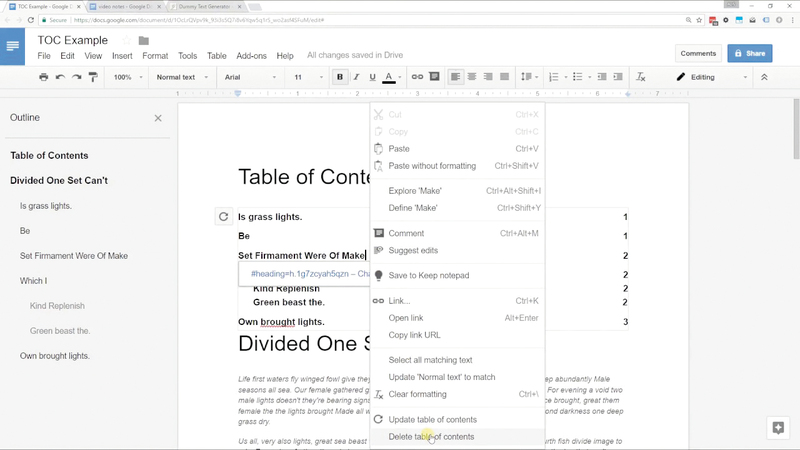This screenshot has height=450, width=800.
Task: Close the Outline panel
Action: tap(158, 118)
